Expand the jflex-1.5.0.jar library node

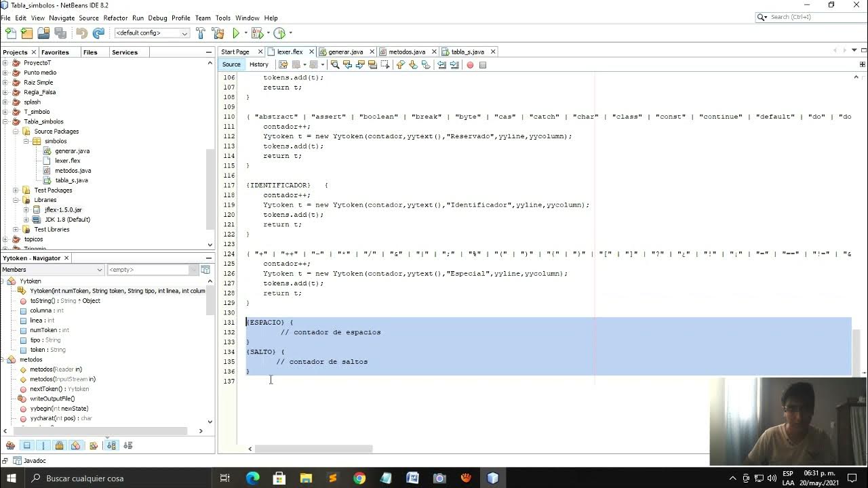click(26, 210)
